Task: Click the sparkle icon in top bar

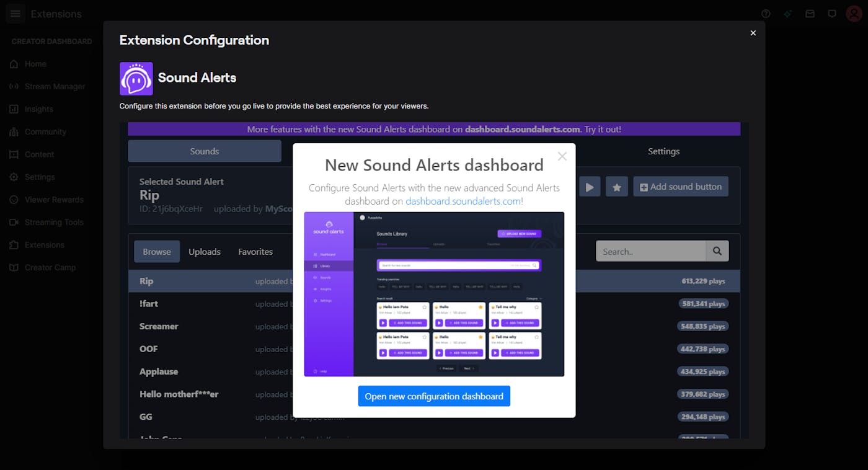Action: click(x=787, y=14)
